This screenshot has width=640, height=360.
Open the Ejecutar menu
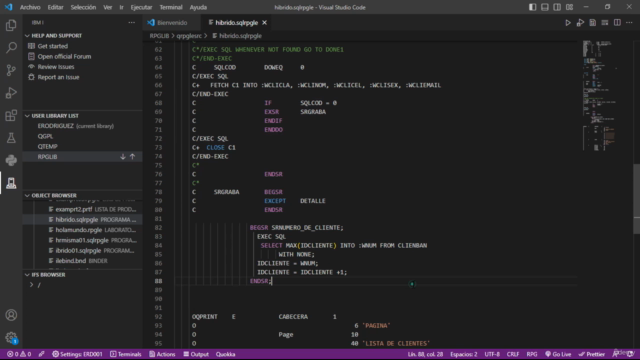coord(141,7)
